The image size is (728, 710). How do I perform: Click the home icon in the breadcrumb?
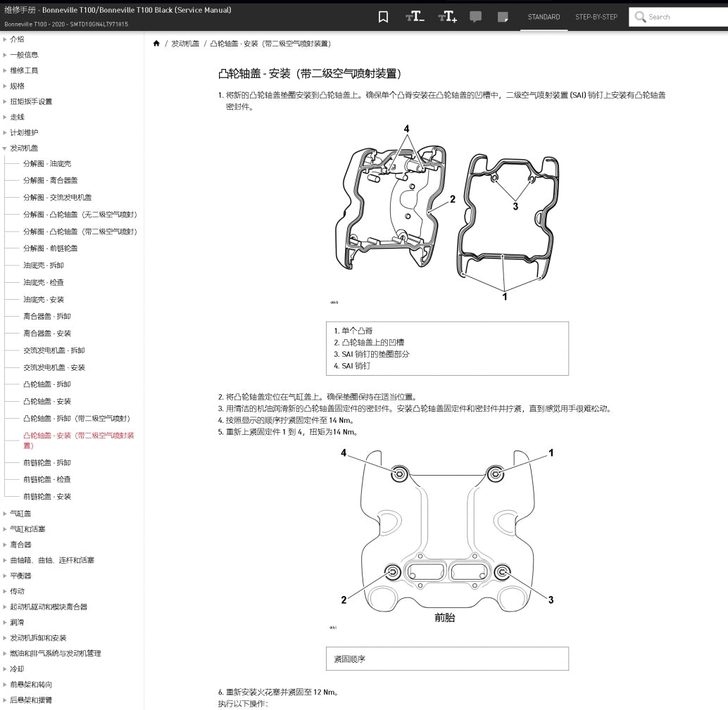(156, 43)
